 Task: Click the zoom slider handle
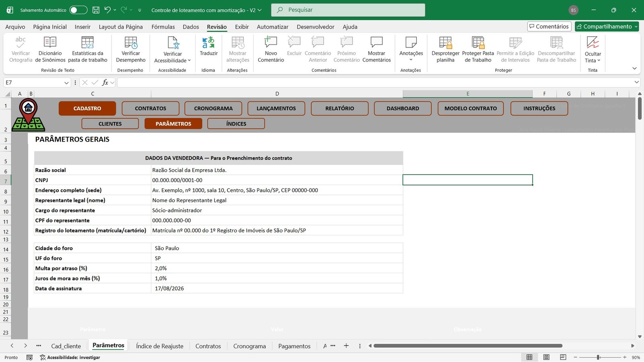click(x=599, y=357)
